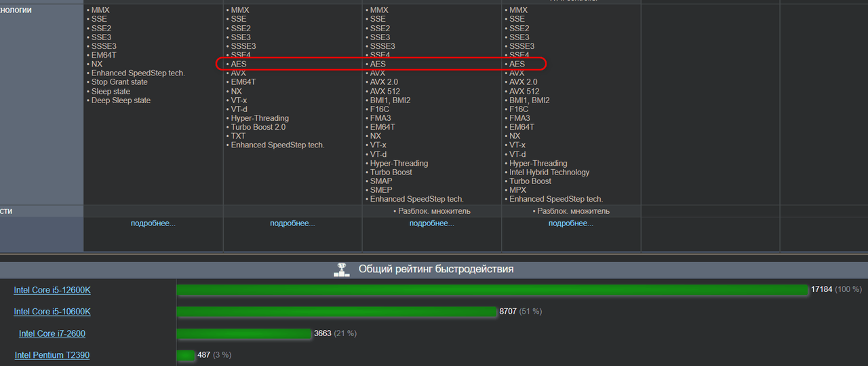Open the Intel Core i5-10600K link
Screen dimensions: 868x366
[x=52, y=312]
